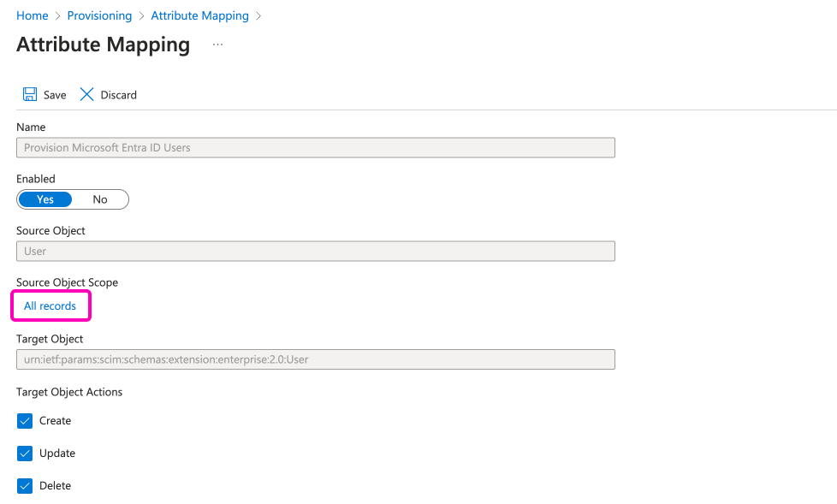The image size is (837, 504).
Task: Open the ellipsis menu beside the page title
Action: point(217,44)
